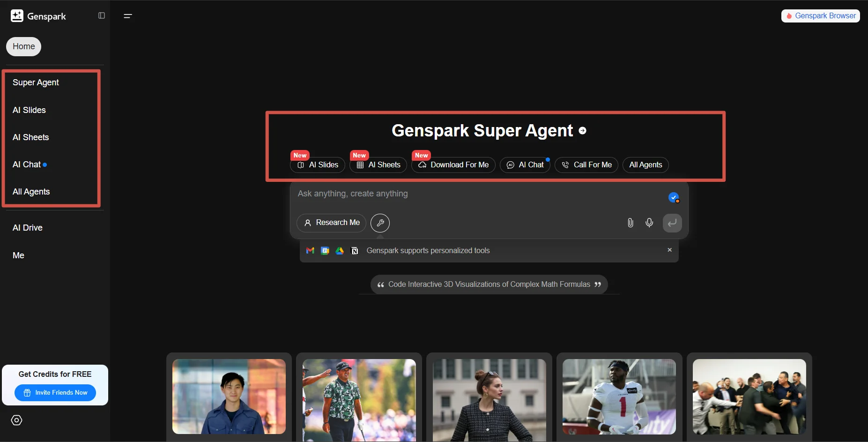The image size is (868, 442).
Task: Dismiss the personalized tools banner
Action: pyautogui.click(x=670, y=250)
